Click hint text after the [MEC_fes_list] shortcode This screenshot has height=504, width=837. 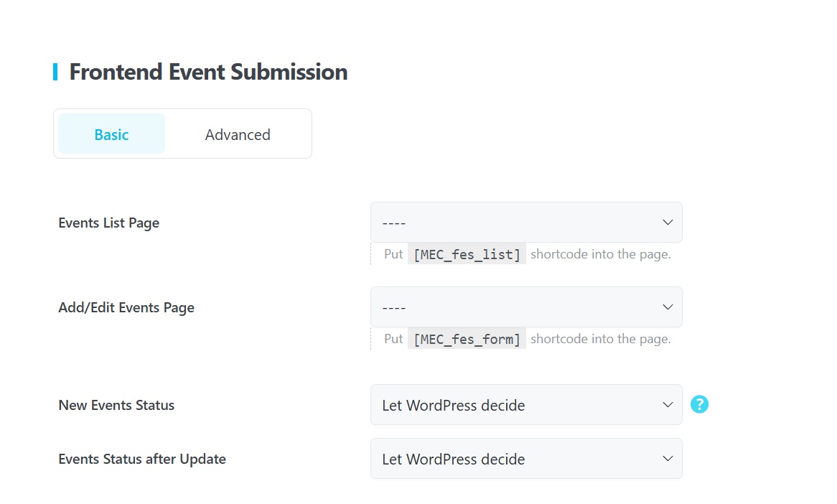[600, 254]
